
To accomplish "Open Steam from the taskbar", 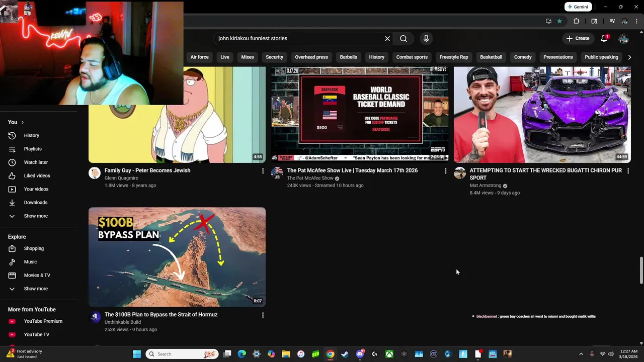I will 345,354.
